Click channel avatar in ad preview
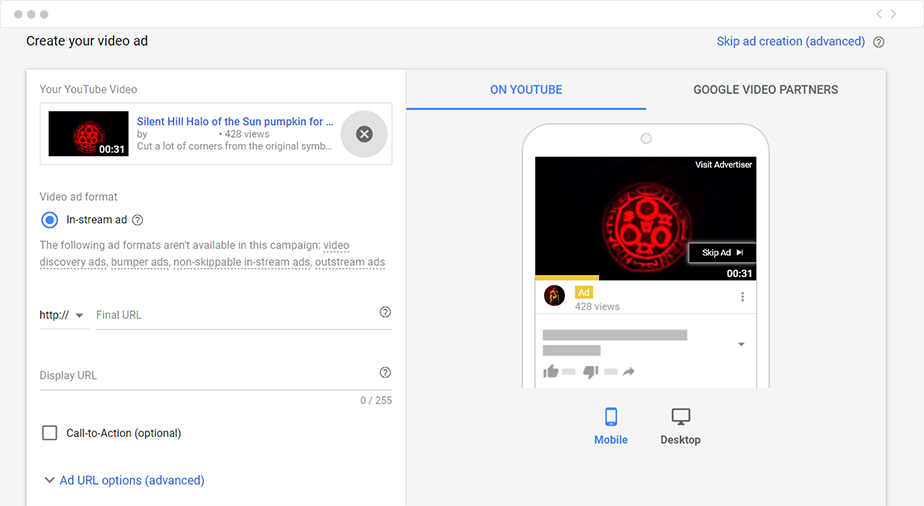Viewport: 924px width, 506px height. (554, 296)
